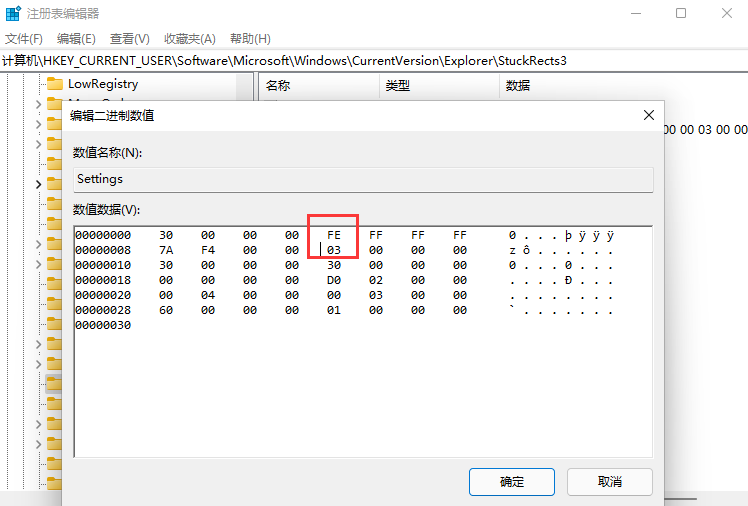The height and width of the screenshot is (506, 748).
Task: Click the 数值数据(V): label
Action: point(106,209)
